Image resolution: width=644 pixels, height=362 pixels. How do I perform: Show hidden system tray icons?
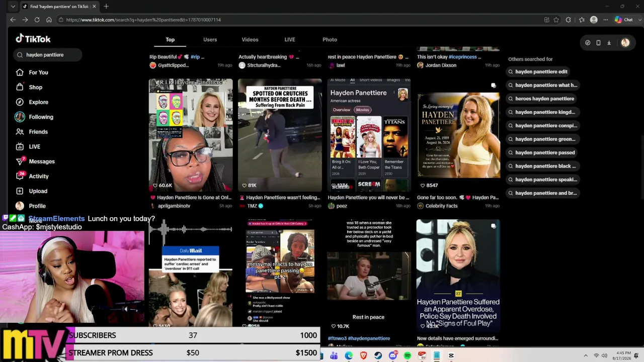coord(585,356)
